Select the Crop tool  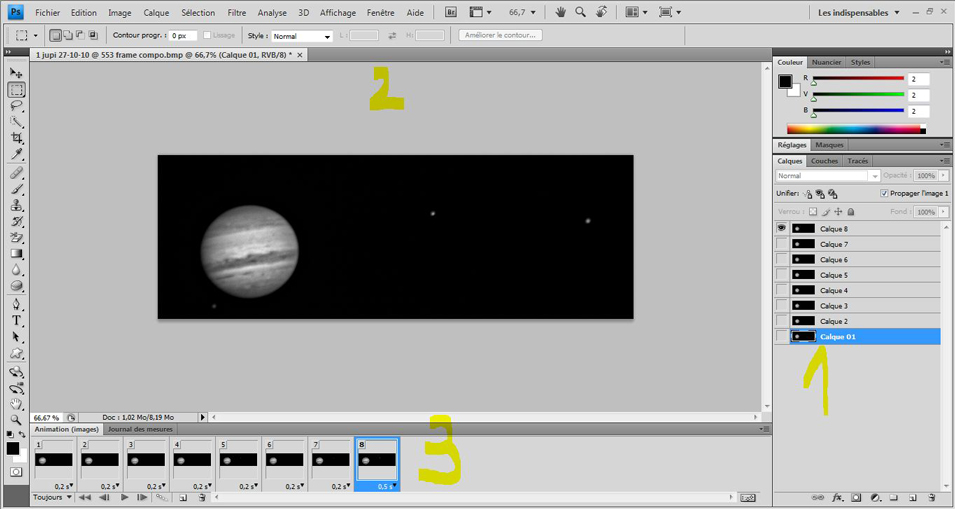pyautogui.click(x=16, y=138)
